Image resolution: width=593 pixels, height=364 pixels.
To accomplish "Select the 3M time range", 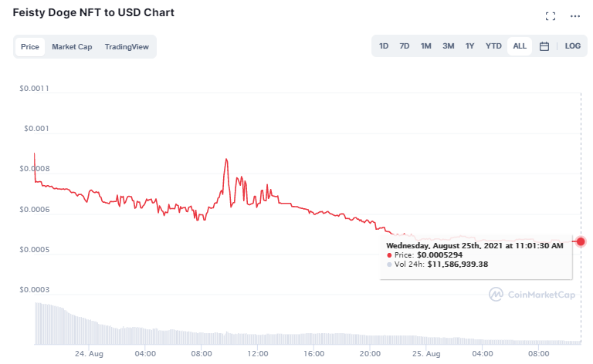I will [449, 46].
